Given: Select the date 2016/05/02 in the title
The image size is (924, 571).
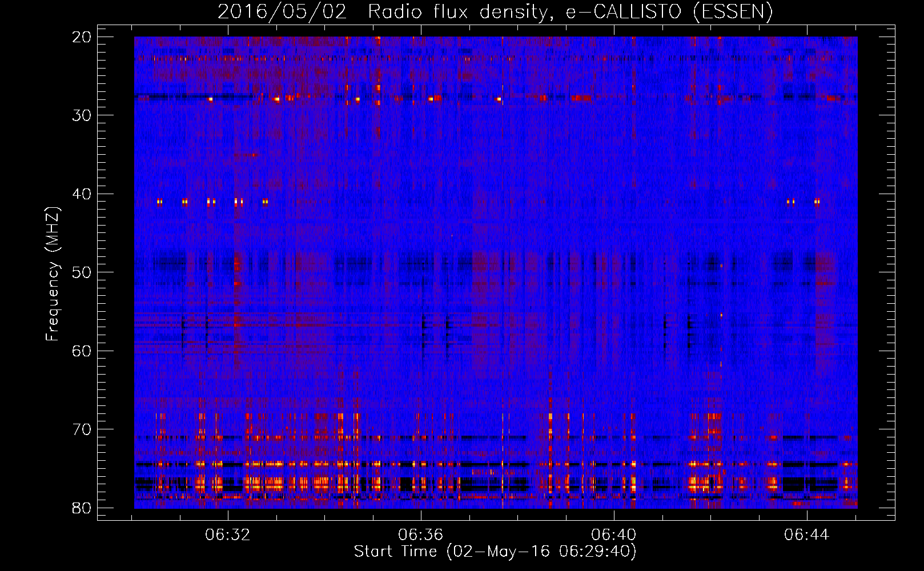Looking at the screenshot, I should 282,12.
